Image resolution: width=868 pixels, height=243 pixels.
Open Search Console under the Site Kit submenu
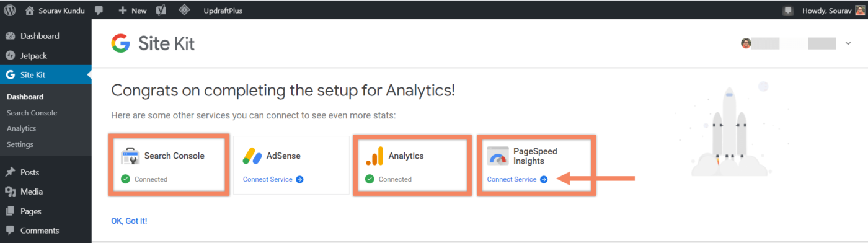32,113
